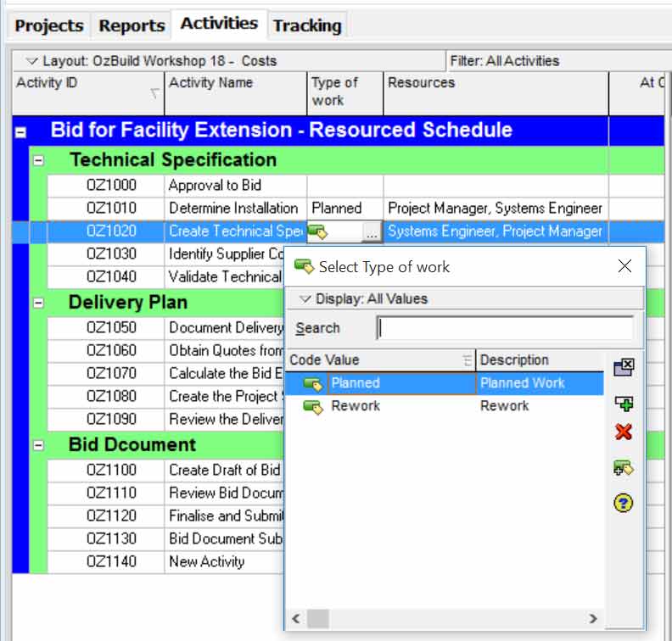Open the Display: All Values dropdown

pos(305,298)
